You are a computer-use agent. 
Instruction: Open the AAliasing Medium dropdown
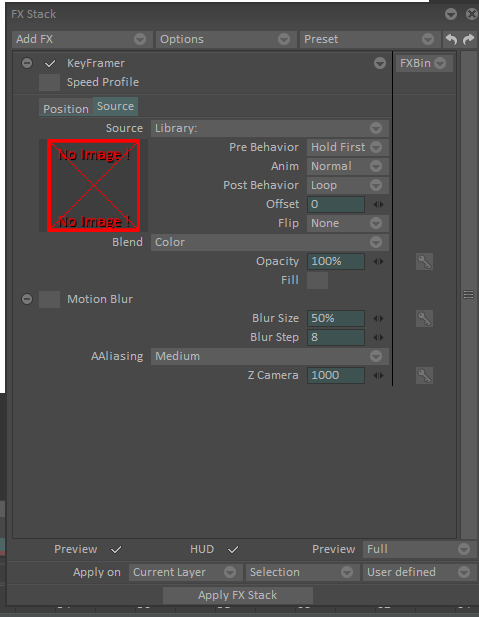[x=270, y=357]
